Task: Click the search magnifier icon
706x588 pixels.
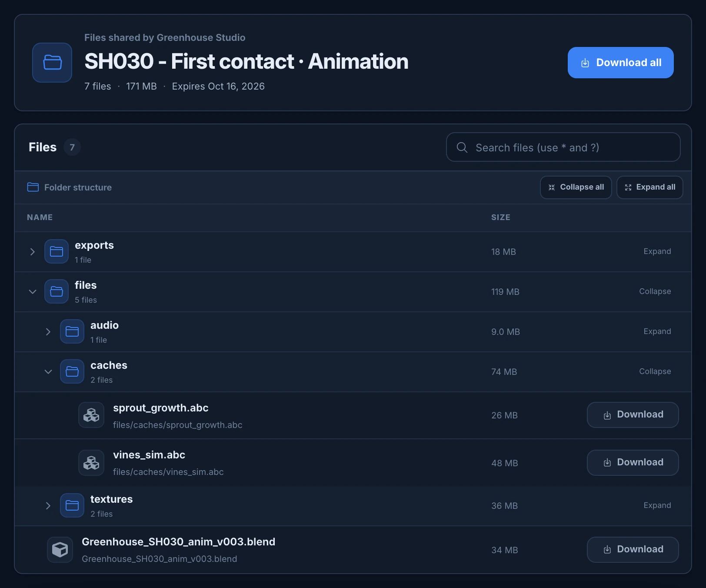Action: point(462,147)
